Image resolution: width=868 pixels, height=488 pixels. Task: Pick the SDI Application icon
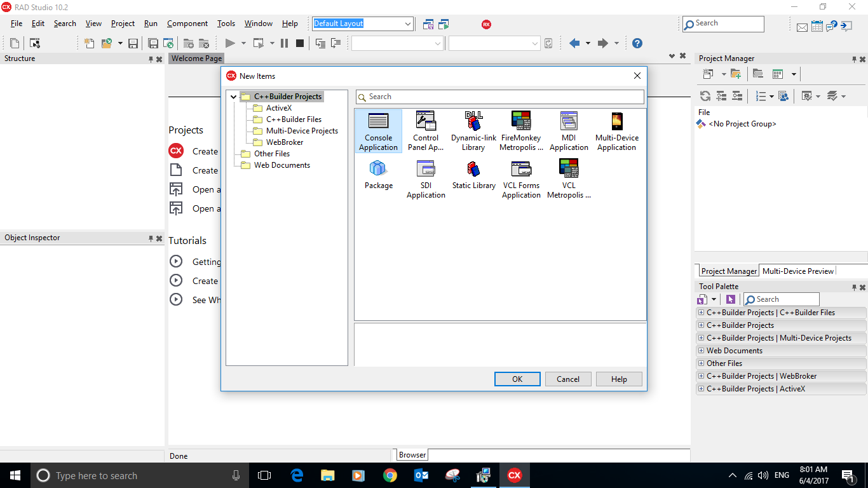click(426, 179)
